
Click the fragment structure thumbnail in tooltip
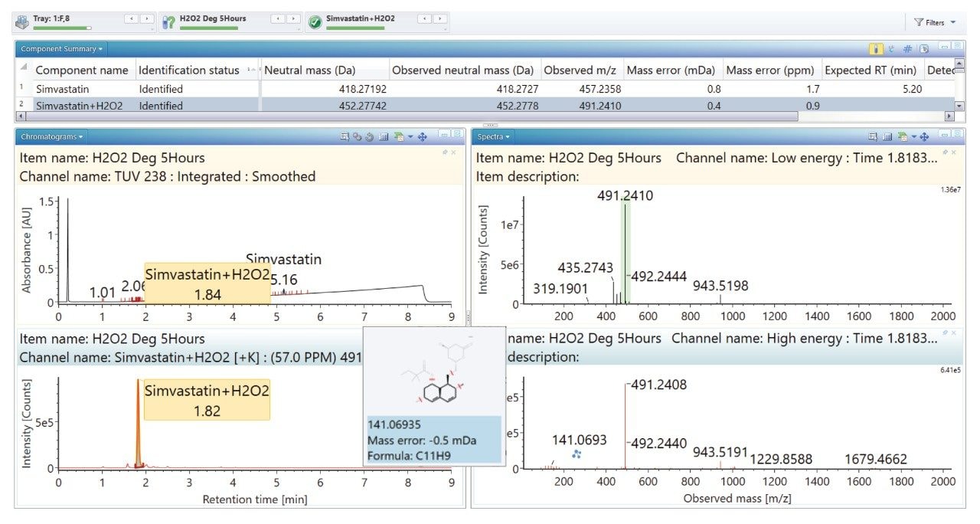point(434,372)
